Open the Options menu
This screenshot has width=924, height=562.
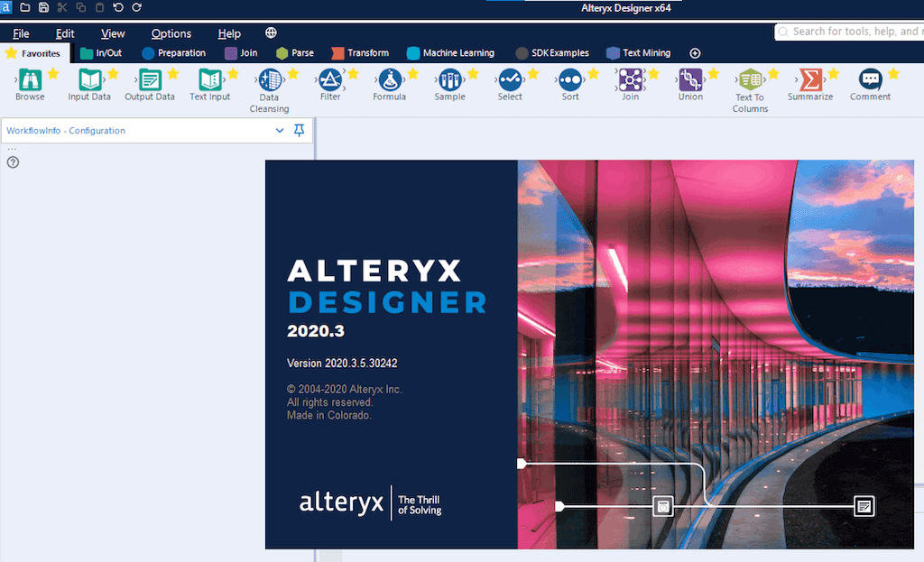(171, 33)
